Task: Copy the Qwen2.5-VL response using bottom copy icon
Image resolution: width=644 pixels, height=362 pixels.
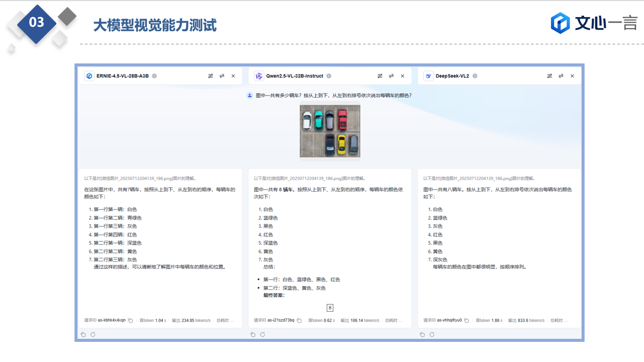Action: click(x=253, y=334)
